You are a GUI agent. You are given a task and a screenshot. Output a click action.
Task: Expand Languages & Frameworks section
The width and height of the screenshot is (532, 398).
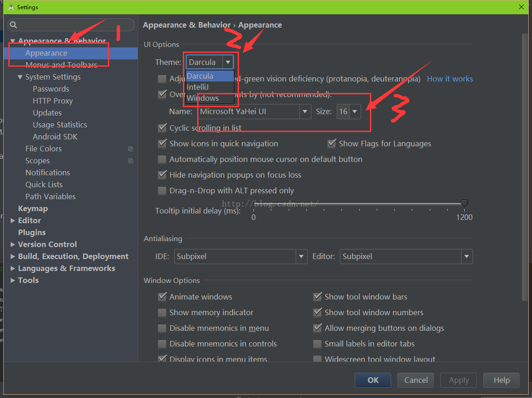pos(12,269)
